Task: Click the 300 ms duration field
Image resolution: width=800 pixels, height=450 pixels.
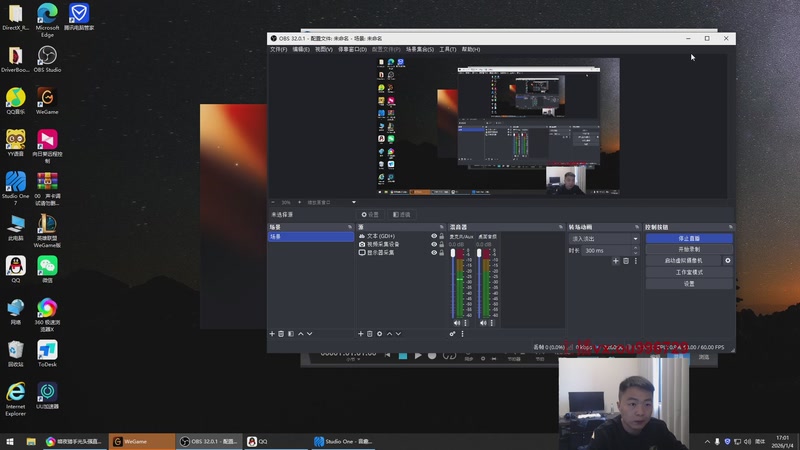Action: [608, 251]
